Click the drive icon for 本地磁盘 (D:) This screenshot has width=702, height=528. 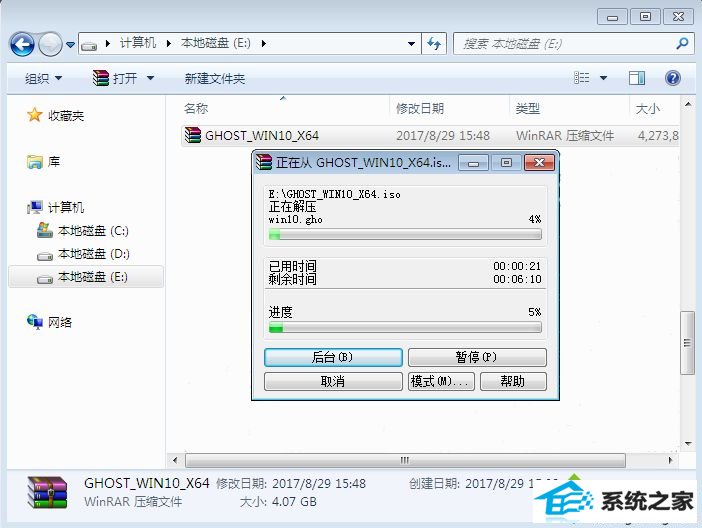click(44, 256)
